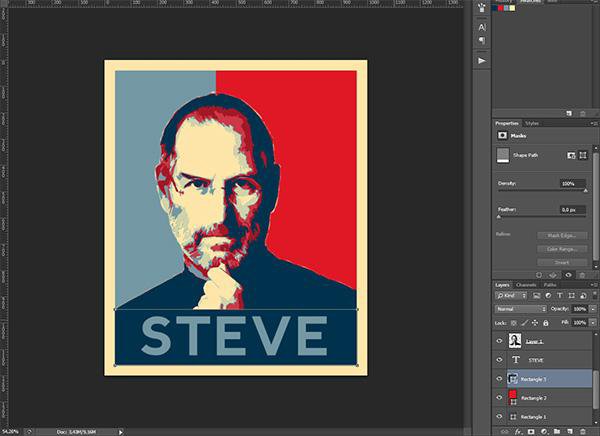
Task: Click the Rectangle 2 red layer thumbnail
Action: pos(513,397)
